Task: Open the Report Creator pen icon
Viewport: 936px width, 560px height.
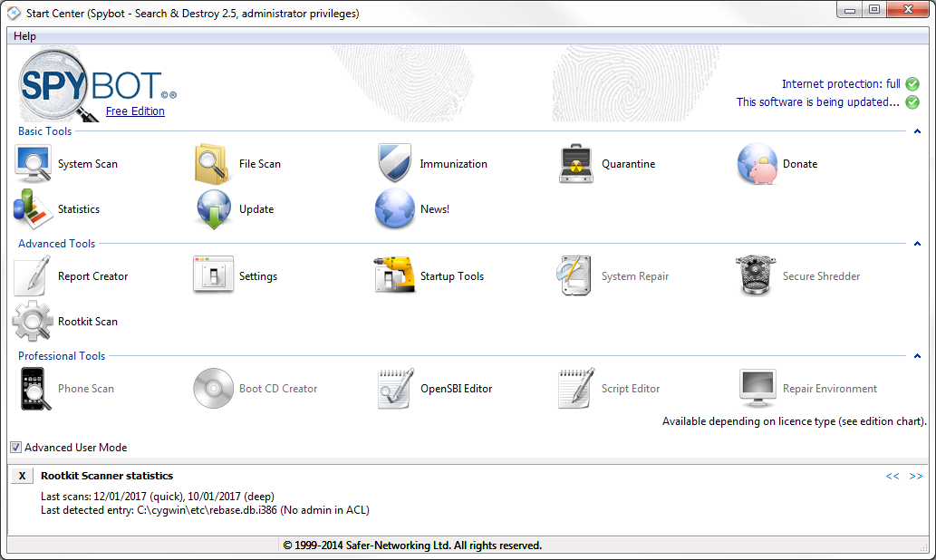Action: (33, 275)
